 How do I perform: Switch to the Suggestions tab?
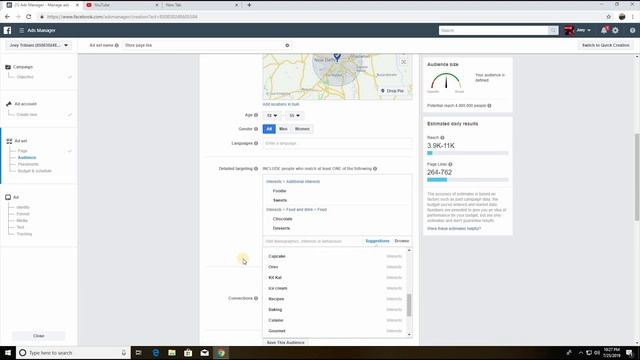tap(377, 241)
